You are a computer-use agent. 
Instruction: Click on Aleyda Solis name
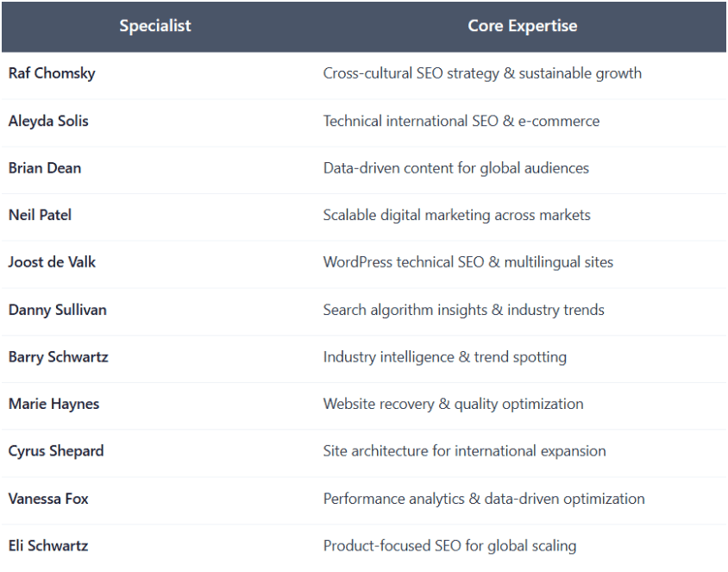[48, 121]
